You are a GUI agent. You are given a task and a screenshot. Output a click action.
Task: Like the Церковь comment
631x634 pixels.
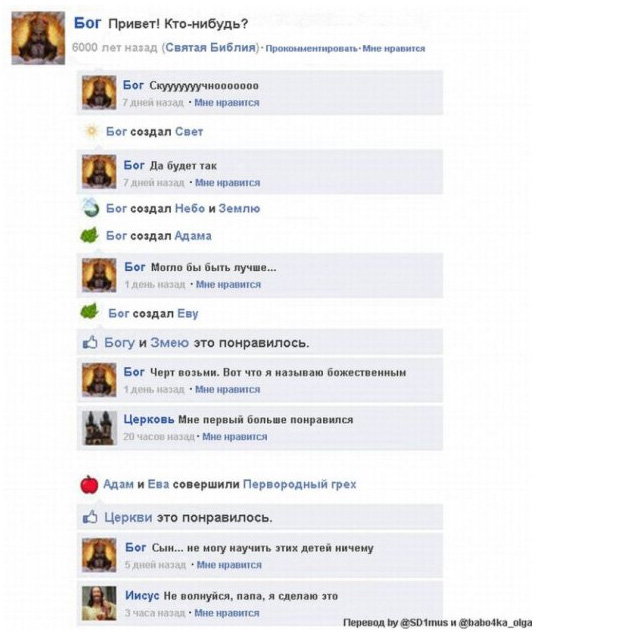(x=234, y=437)
